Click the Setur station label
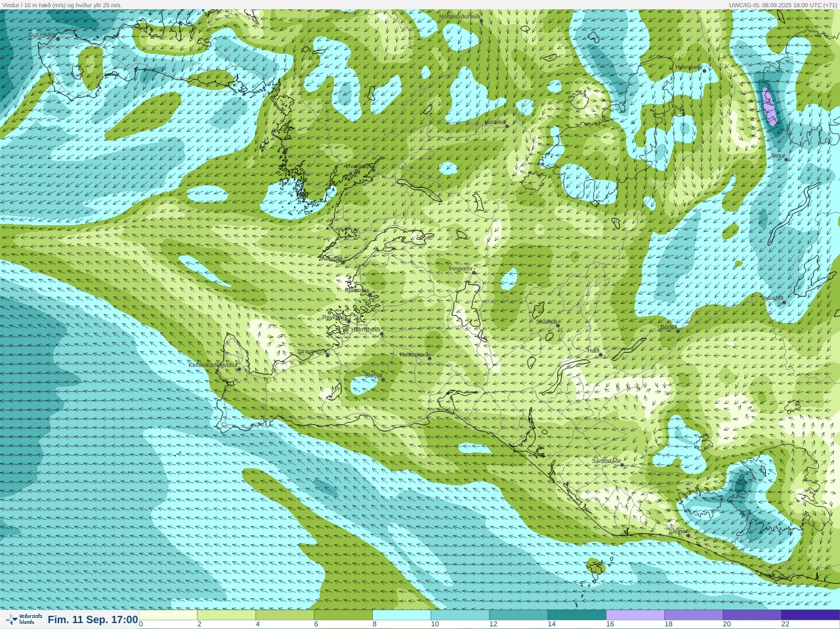This screenshot has width=840, height=629. 778,156
